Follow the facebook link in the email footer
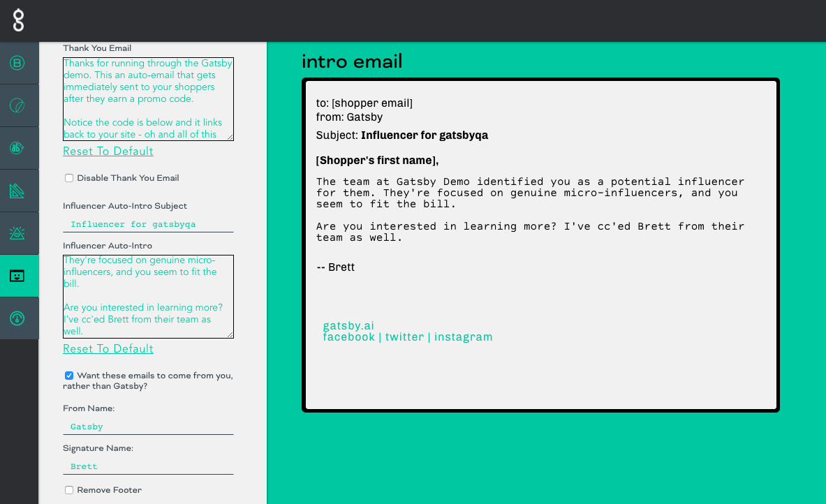Screen dimensions: 826x504 tap(348, 337)
